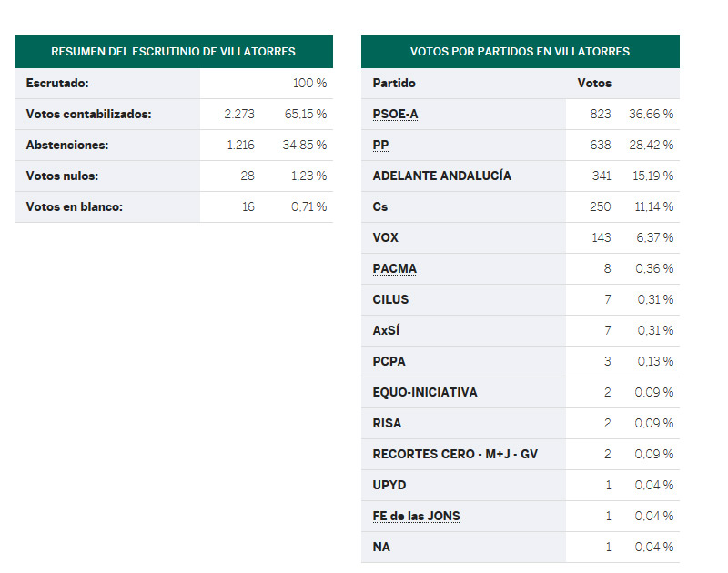Click the PP party name
728x573 pixels.
[380, 146]
